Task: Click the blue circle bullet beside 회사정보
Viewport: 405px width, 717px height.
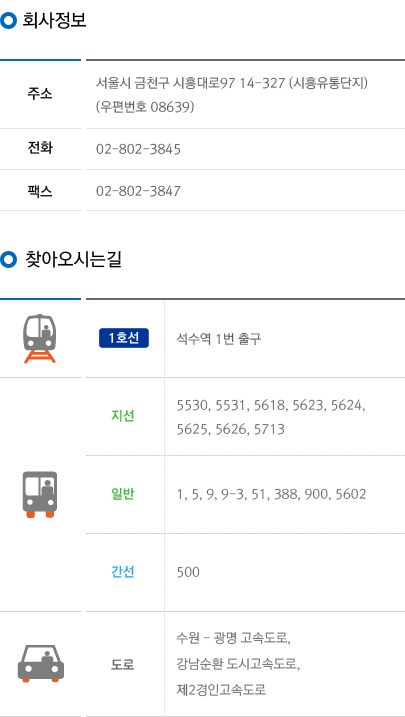Action: [x=8, y=21]
